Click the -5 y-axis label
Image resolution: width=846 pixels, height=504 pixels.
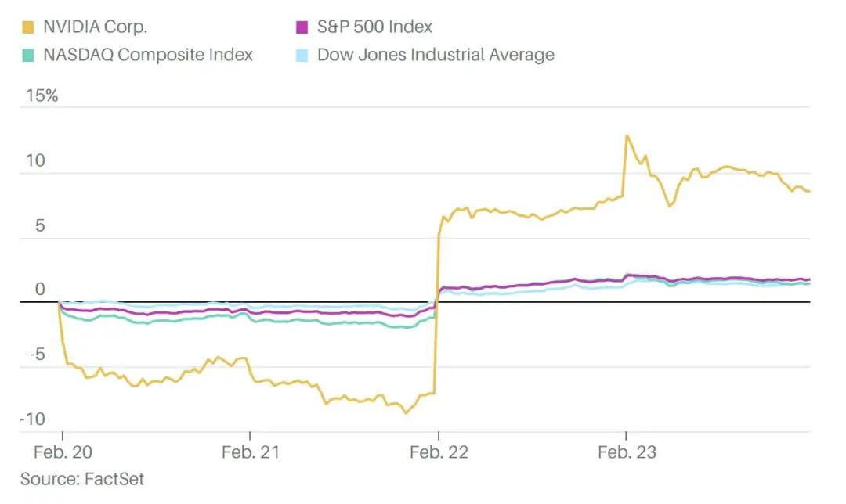(x=37, y=355)
